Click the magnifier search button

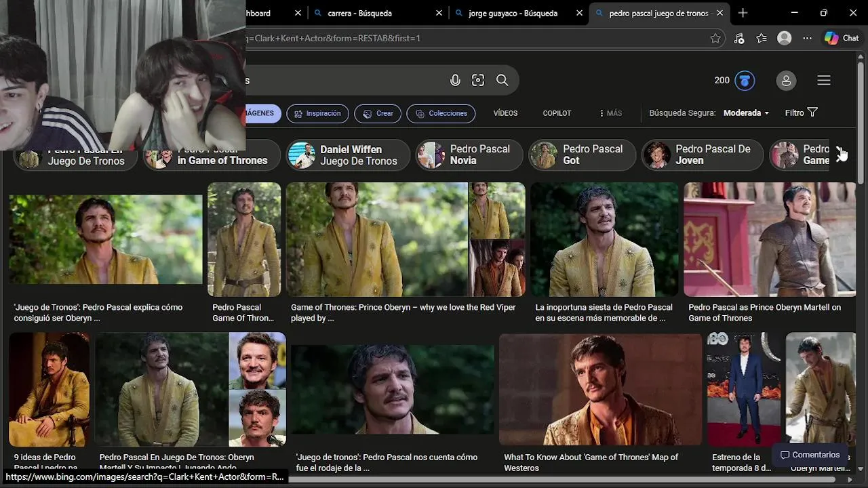point(502,81)
